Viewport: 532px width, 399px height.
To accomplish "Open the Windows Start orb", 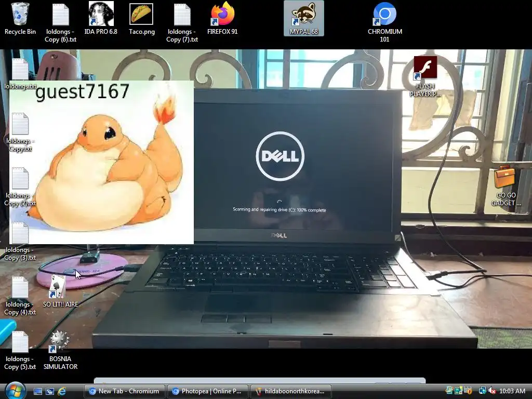I will pos(15,390).
